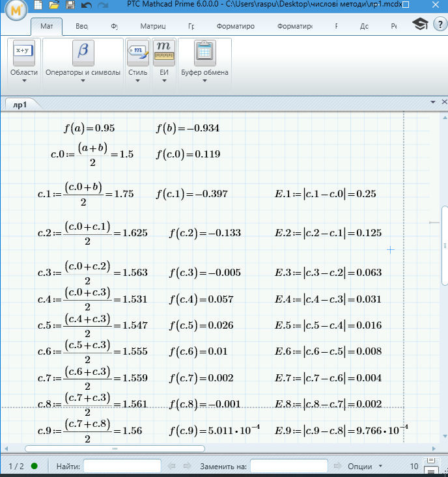Viewport: 448px width, 477px height.
Task: Click the ЕИ units ruler icon
Action: pyautogui.click(x=163, y=51)
